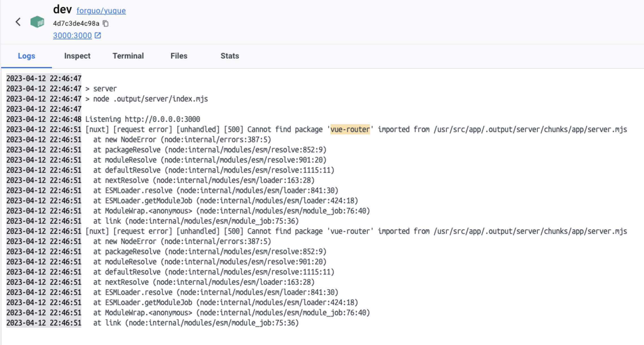Screen dimensions: 644x345
Task: Show the Stats tab
Action: (x=230, y=56)
